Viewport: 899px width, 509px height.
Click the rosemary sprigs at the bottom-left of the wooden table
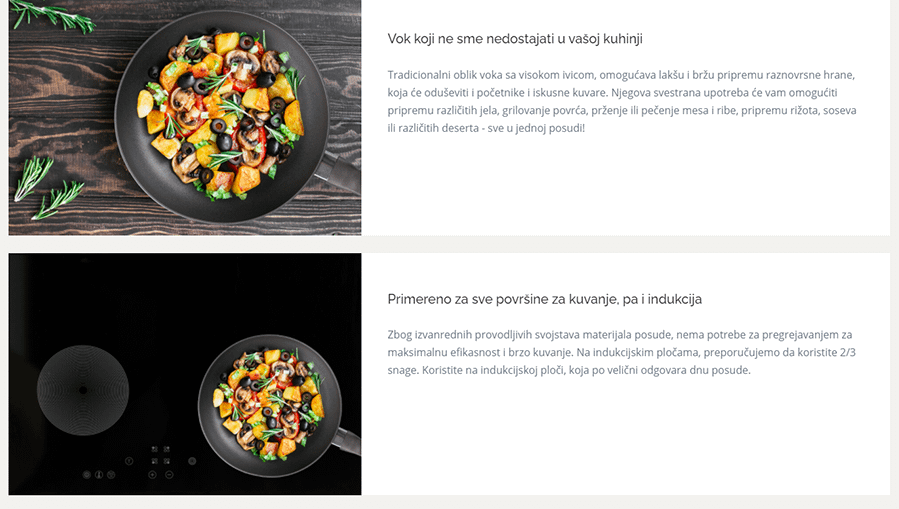pos(48,188)
